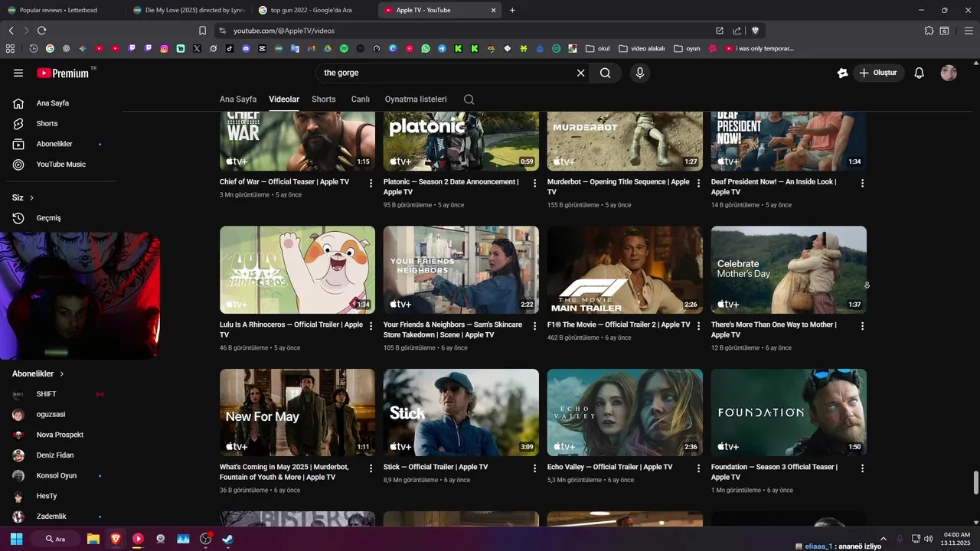Open 'Foundation — Season 3 Official Teaser' title
The width and height of the screenshot is (980, 551).
[774, 472]
